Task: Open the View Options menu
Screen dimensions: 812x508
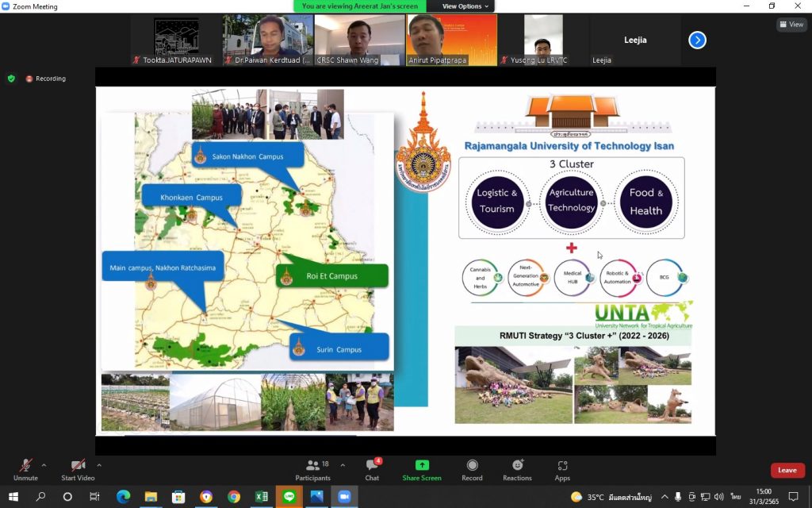Action: (x=465, y=6)
